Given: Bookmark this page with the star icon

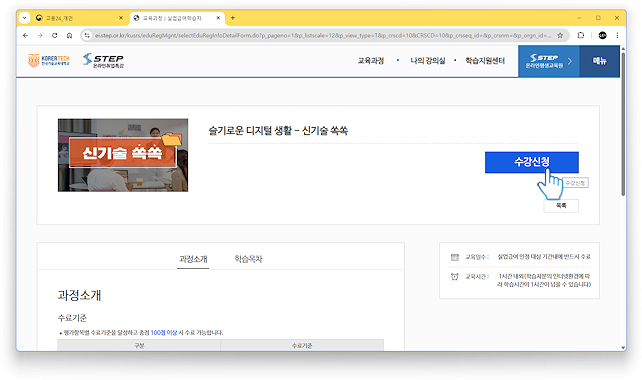Looking at the screenshot, I should point(560,36).
